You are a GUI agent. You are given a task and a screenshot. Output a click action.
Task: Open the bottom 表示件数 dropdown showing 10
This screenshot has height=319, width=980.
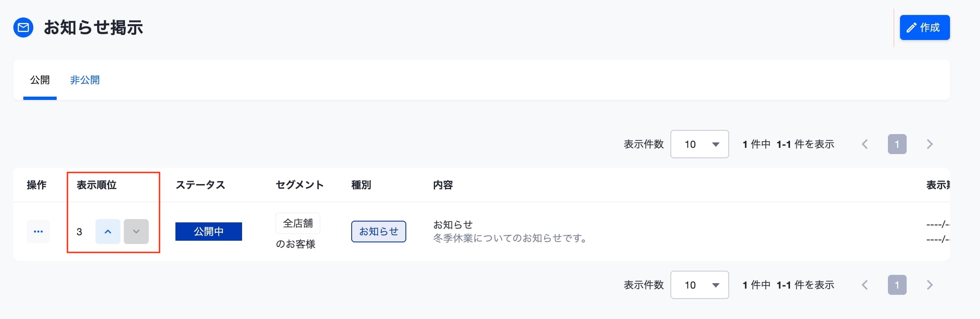click(x=700, y=285)
